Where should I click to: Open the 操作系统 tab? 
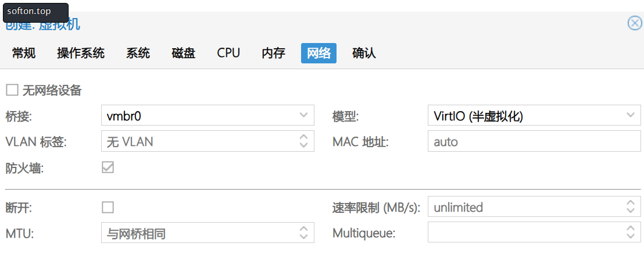click(x=81, y=53)
